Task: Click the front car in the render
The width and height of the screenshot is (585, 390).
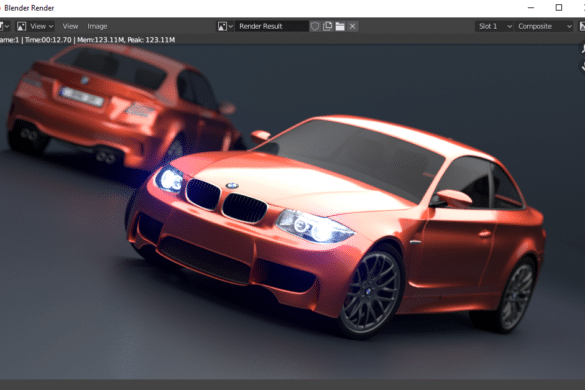Action: [x=336, y=224]
